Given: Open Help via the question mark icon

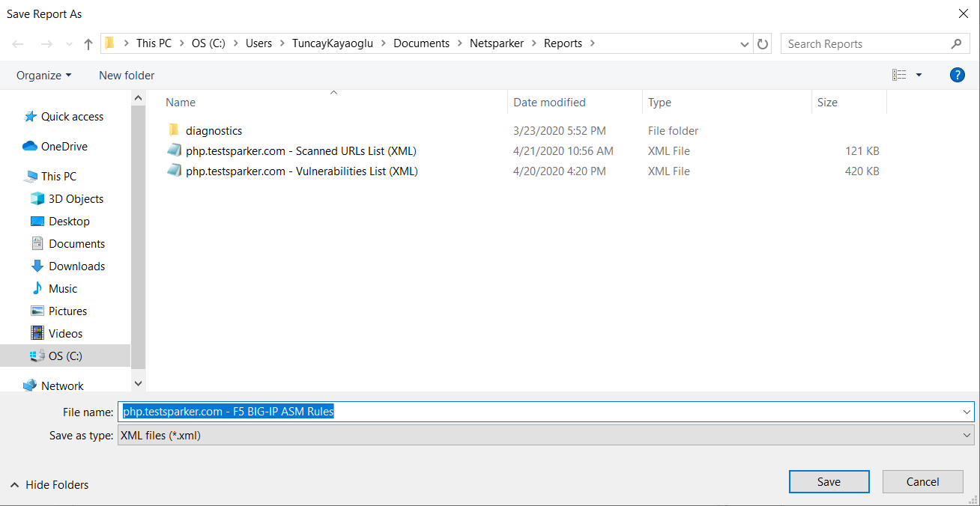Looking at the screenshot, I should click(x=957, y=75).
